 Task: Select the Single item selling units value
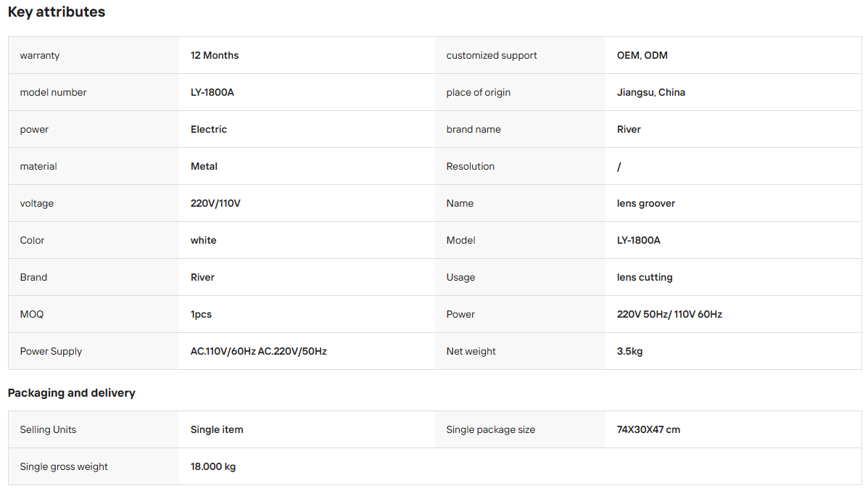(x=216, y=429)
